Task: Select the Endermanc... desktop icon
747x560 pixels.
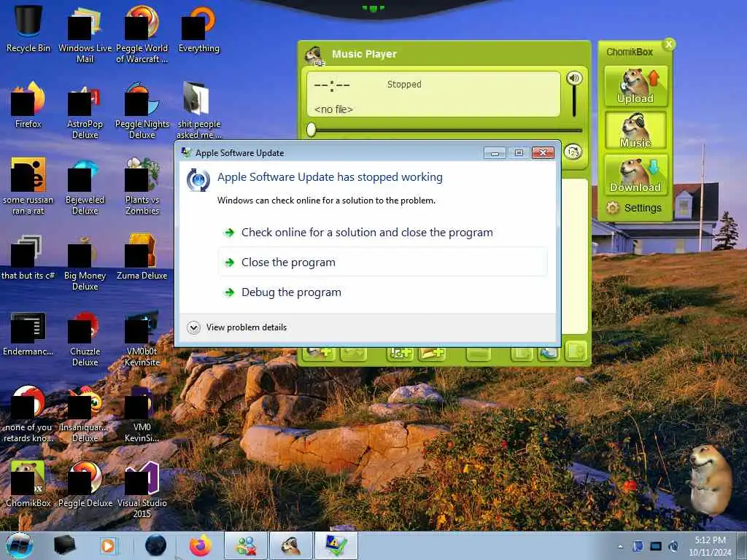Action: click(28, 333)
